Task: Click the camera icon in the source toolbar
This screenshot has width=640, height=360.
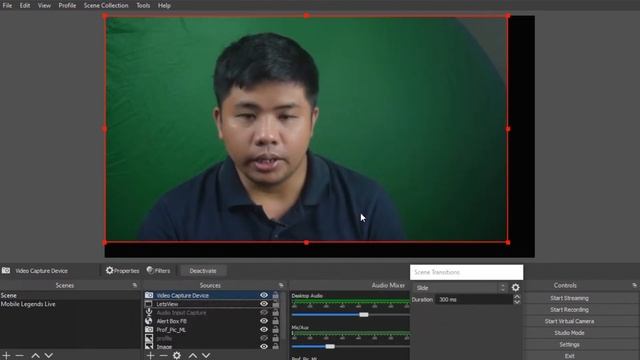Action: click(x=6, y=270)
